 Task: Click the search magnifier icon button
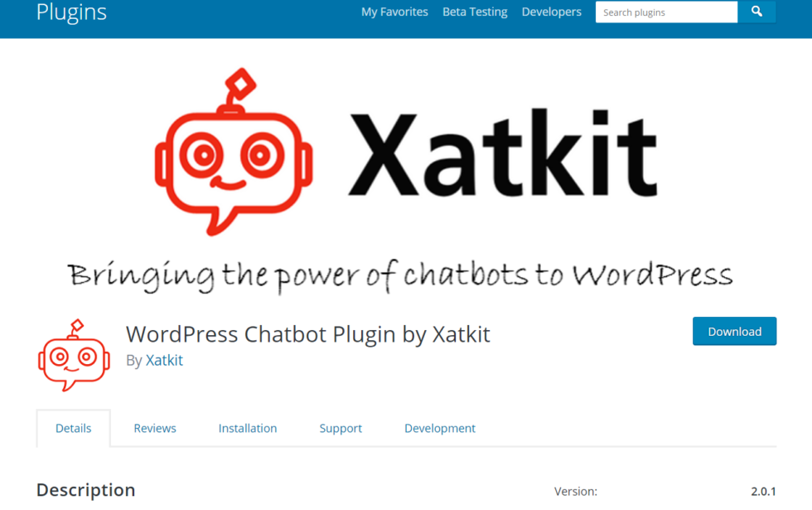[x=756, y=12]
